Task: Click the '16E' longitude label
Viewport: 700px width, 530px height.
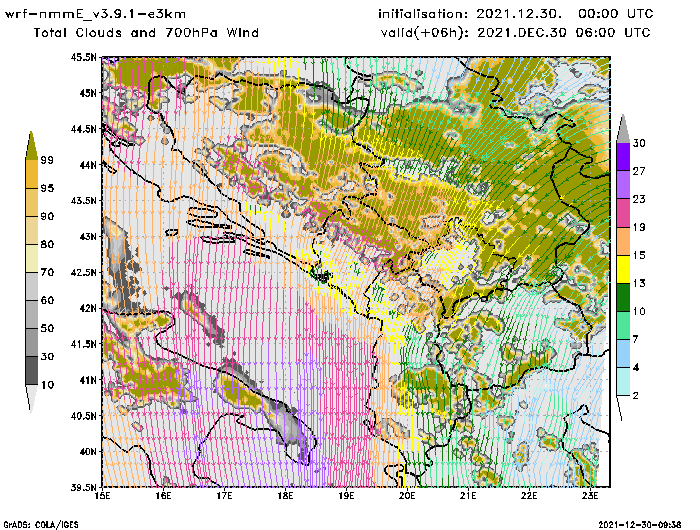Action: coord(163,496)
